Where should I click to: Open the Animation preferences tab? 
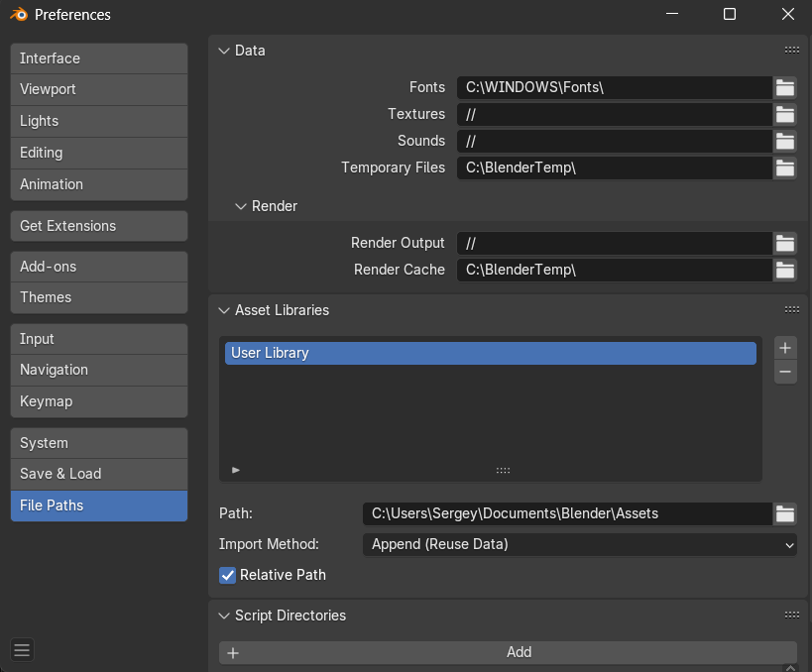pyautogui.click(x=99, y=184)
